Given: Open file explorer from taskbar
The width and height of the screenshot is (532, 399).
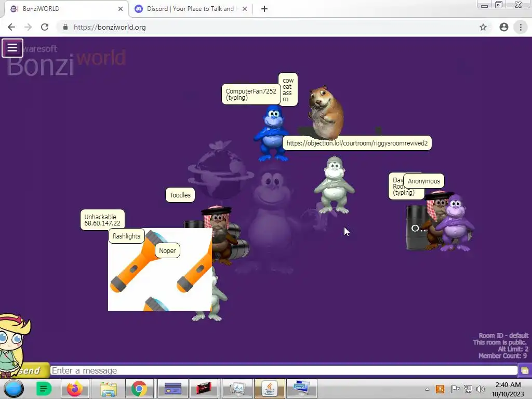Looking at the screenshot, I should click(108, 389).
